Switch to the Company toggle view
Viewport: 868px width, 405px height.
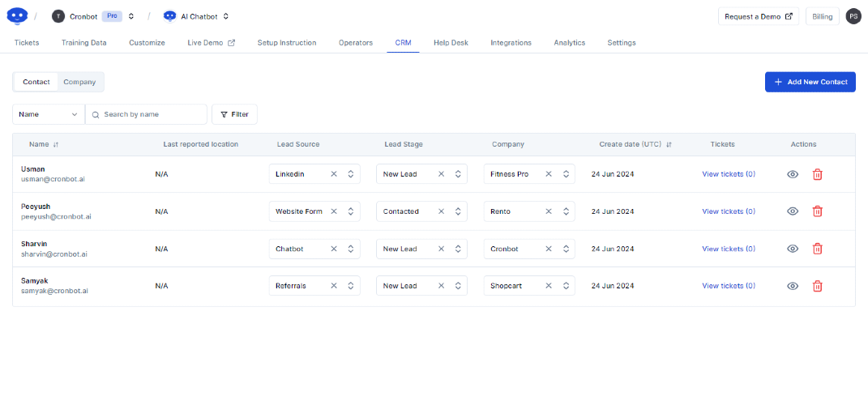click(x=79, y=82)
